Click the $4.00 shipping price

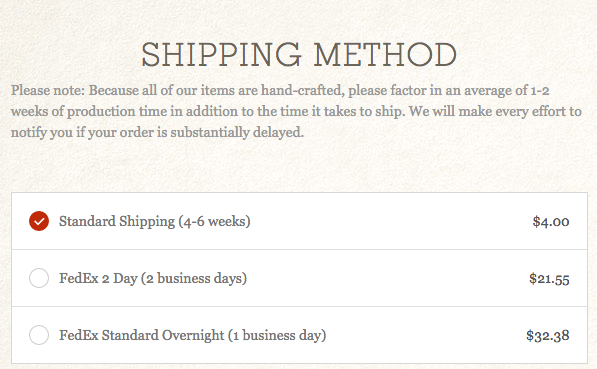tap(551, 222)
